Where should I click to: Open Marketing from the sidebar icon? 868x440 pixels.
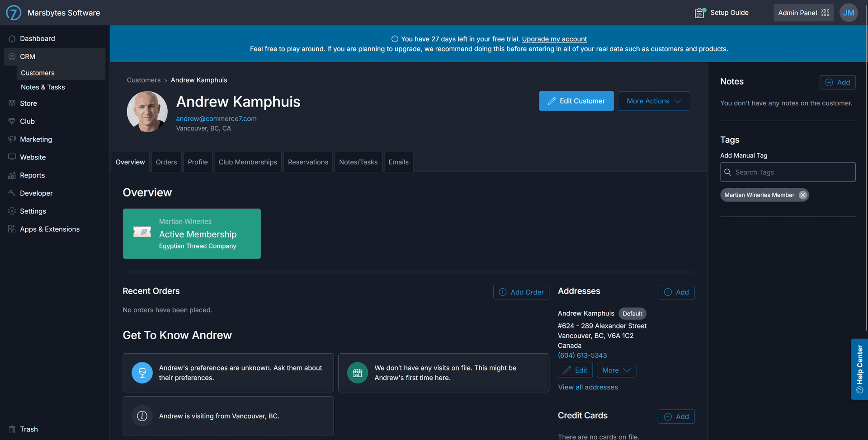point(12,139)
